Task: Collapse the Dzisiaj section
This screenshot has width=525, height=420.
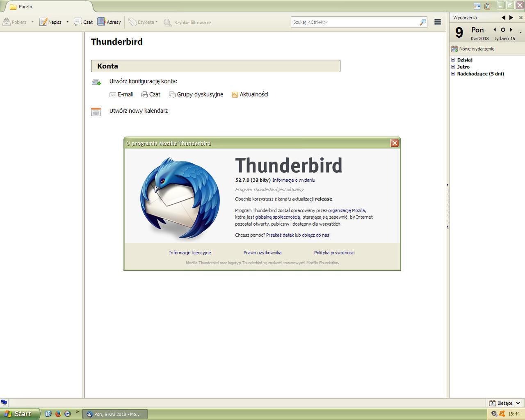Action: pos(453,60)
